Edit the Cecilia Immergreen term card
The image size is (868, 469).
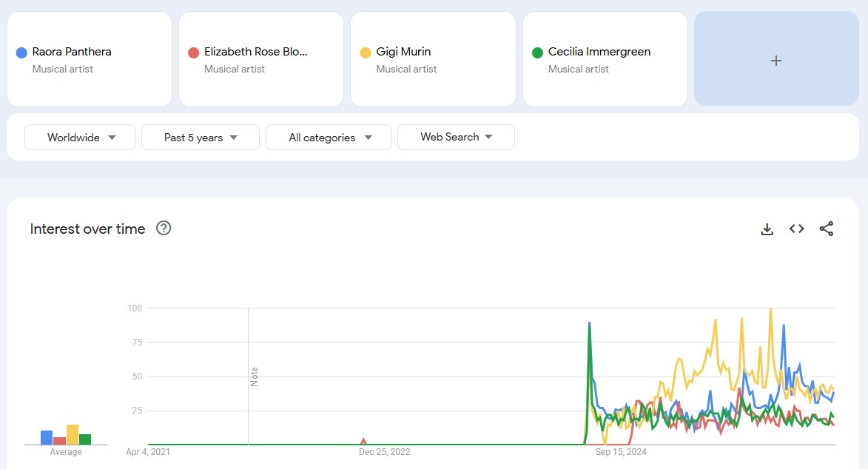point(605,58)
